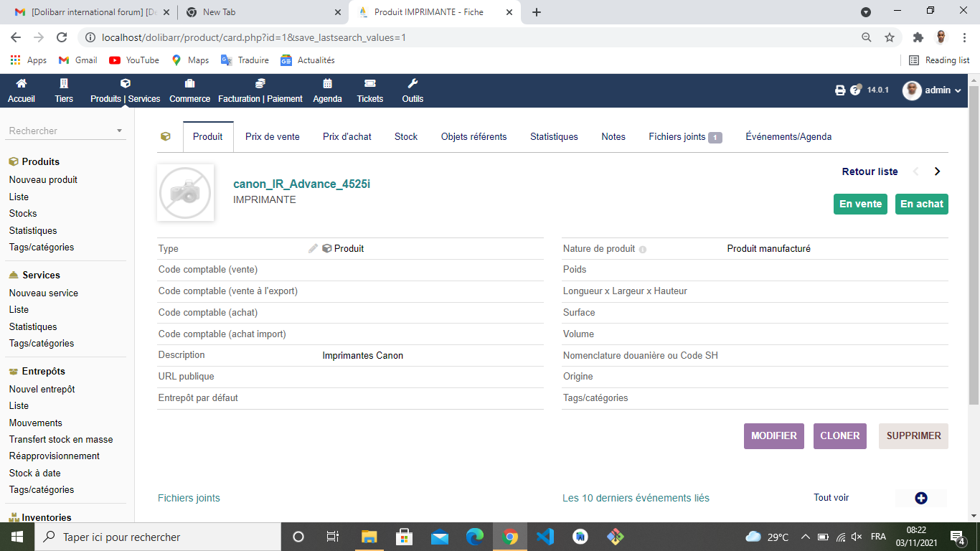
Task: Open File Explorer from the taskbar
Action: click(x=369, y=537)
